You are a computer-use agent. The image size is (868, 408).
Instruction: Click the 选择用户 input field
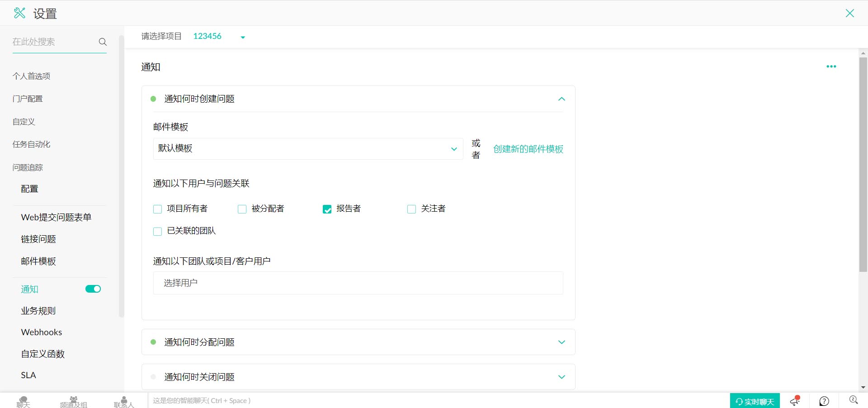pos(358,283)
